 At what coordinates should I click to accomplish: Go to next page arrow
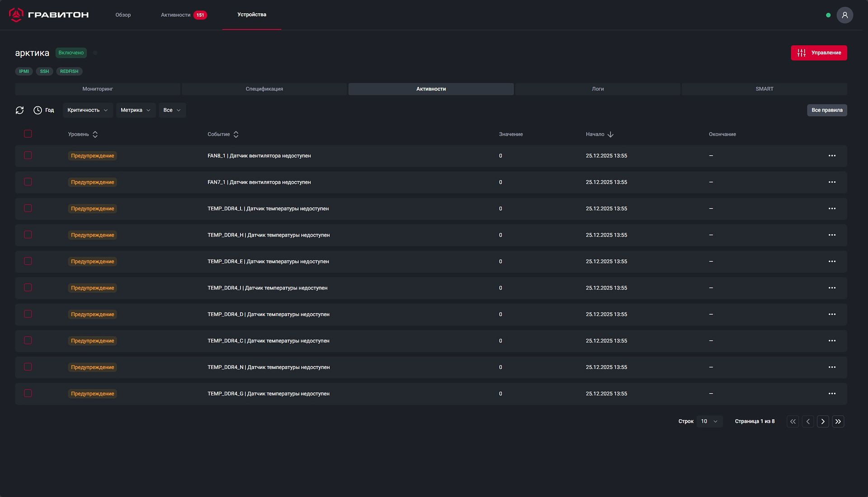pos(823,421)
